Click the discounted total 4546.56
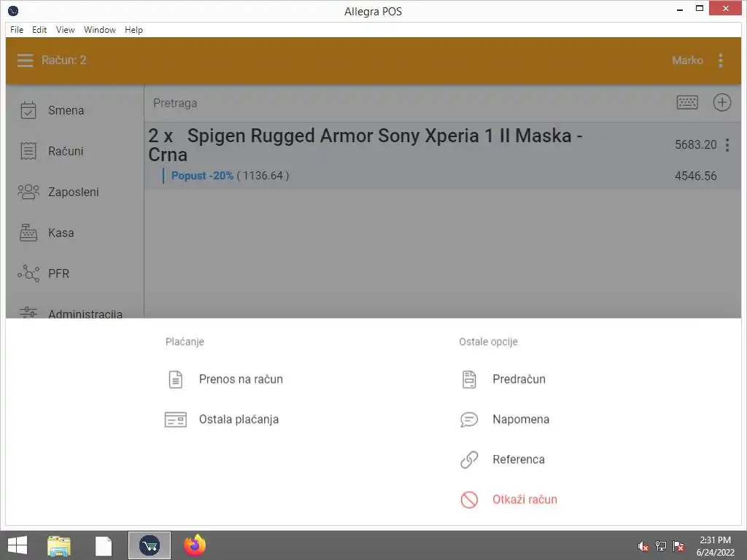747x560 pixels. click(695, 176)
